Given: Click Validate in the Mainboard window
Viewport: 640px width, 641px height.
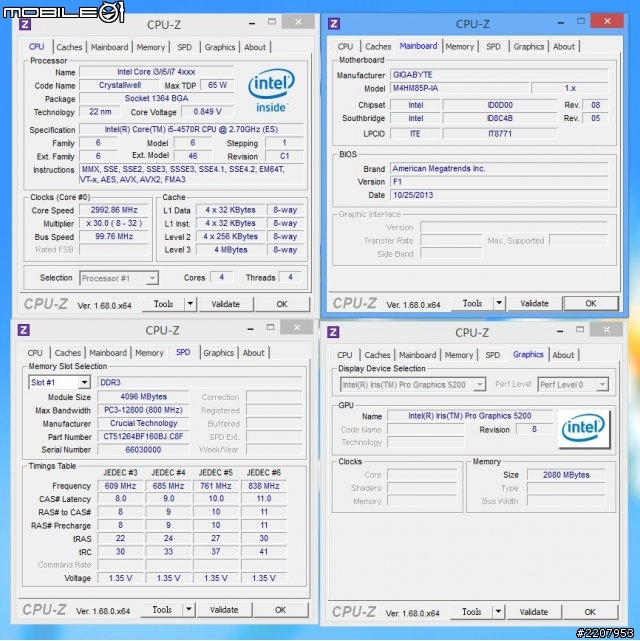Looking at the screenshot, I should click(x=535, y=303).
